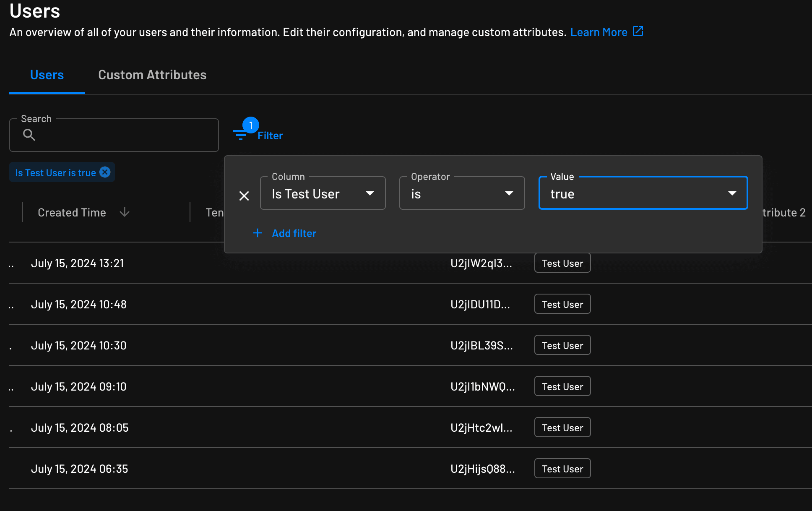Toggle the filter value to false in Value dropdown
812x511 pixels.
point(732,193)
